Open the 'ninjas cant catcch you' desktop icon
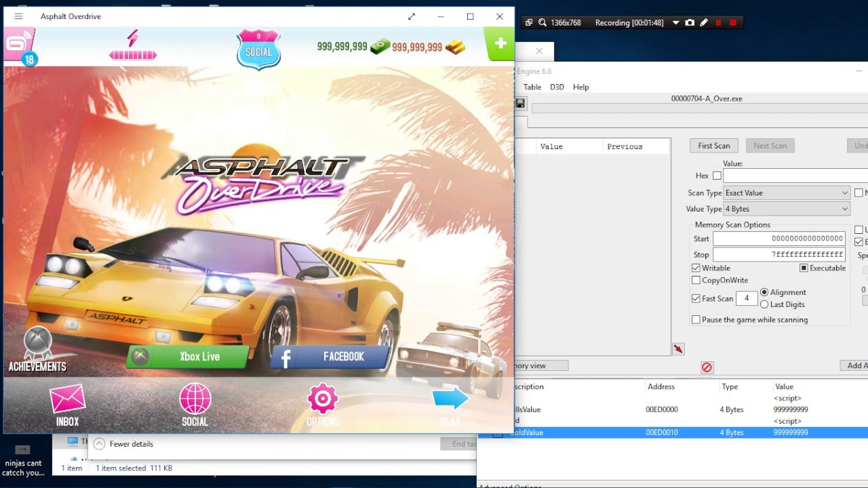868x488 pixels. [x=22, y=462]
